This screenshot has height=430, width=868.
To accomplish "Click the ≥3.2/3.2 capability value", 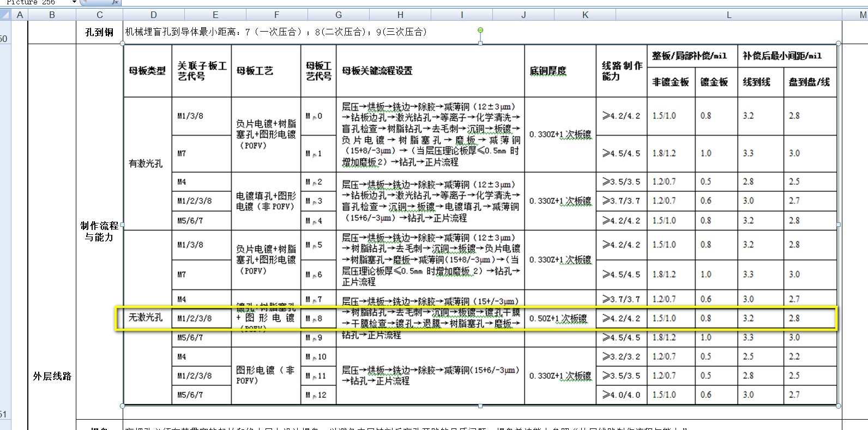I will point(622,356).
